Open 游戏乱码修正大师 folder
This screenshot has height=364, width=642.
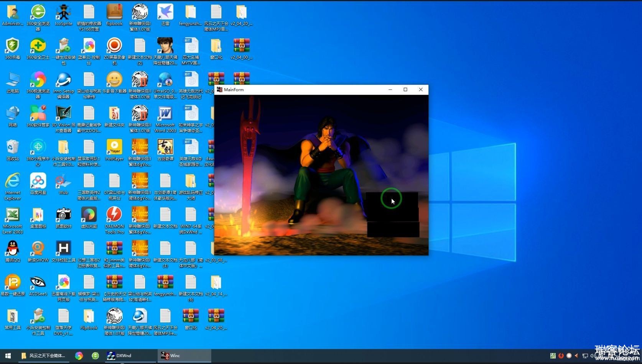tap(191, 187)
